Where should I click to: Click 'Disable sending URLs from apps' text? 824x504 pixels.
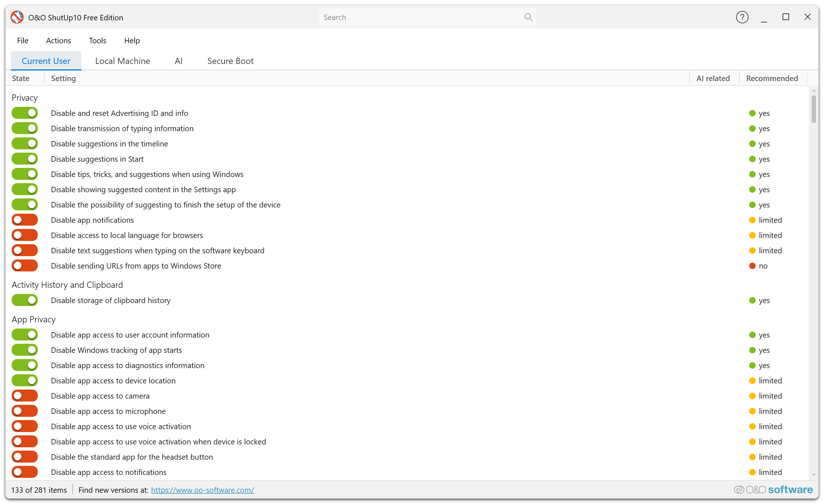tap(136, 266)
